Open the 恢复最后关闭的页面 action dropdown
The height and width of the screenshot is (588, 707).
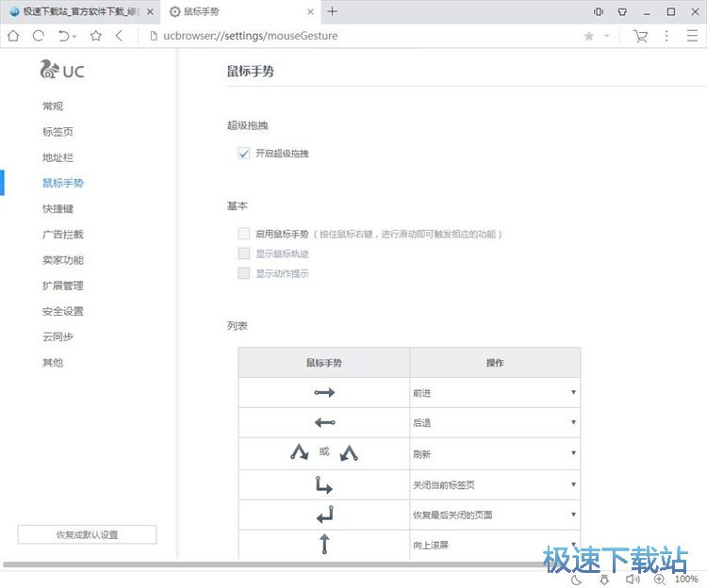pyautogui.click(x=495, y=514)
